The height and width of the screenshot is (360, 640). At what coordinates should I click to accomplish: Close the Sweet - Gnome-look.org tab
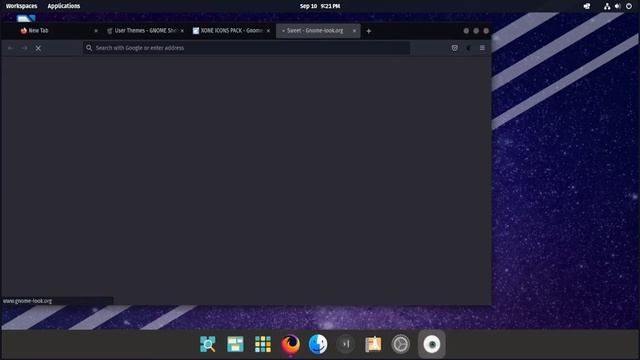(354, 31)
